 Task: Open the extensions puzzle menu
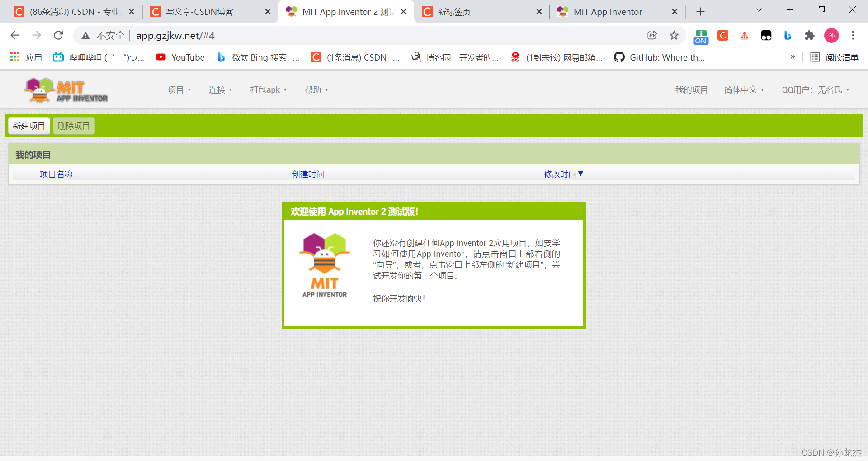tap(810, 35)
